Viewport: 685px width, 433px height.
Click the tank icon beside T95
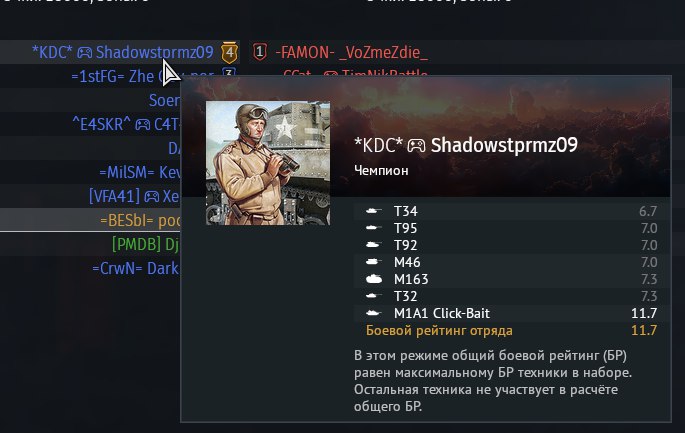click(x=374, y=228)
